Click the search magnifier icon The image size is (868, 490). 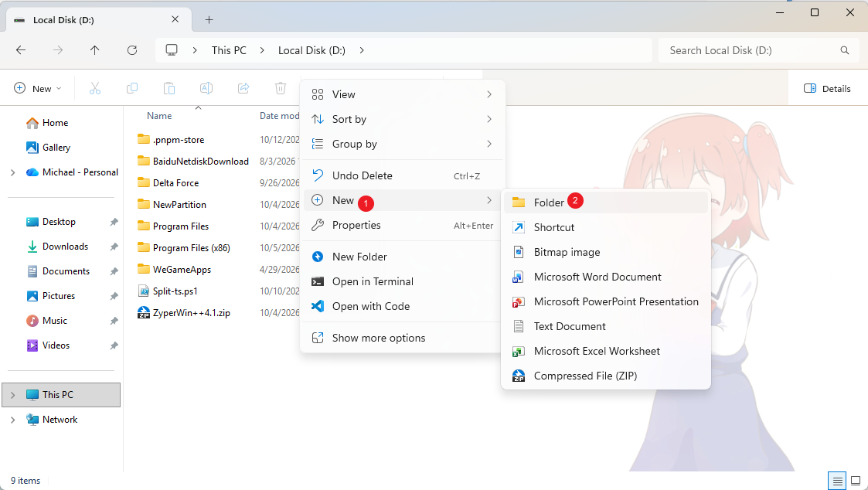click(845, 50)
